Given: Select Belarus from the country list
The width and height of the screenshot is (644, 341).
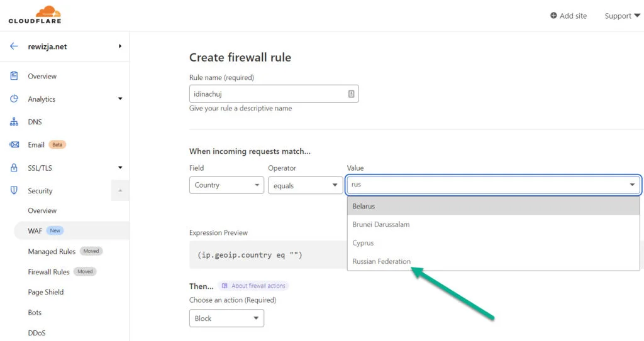Looking at the screenshot, I should [x=493, y=206].
